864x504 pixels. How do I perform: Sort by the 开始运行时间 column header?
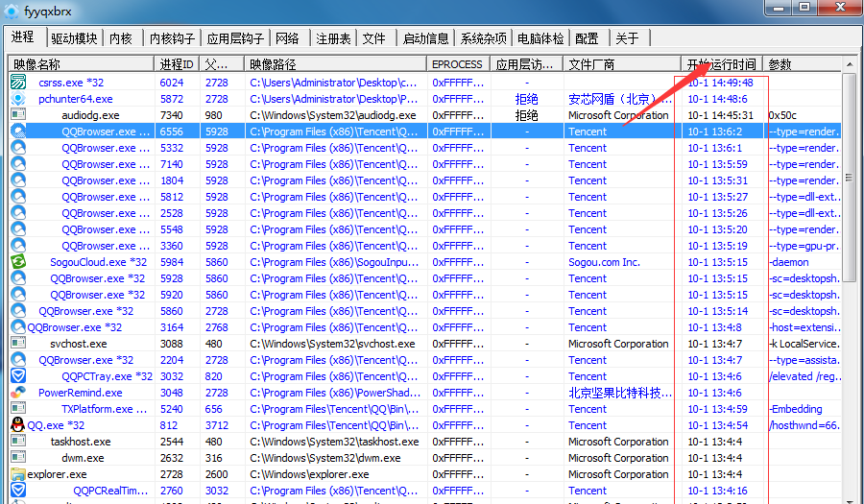point(721,64)
